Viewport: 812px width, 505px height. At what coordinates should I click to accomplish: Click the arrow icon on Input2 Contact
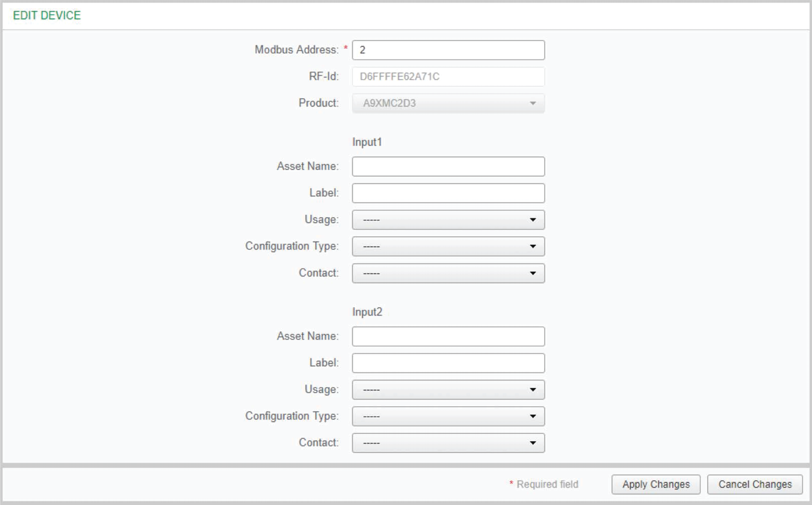tap(533, 443)
